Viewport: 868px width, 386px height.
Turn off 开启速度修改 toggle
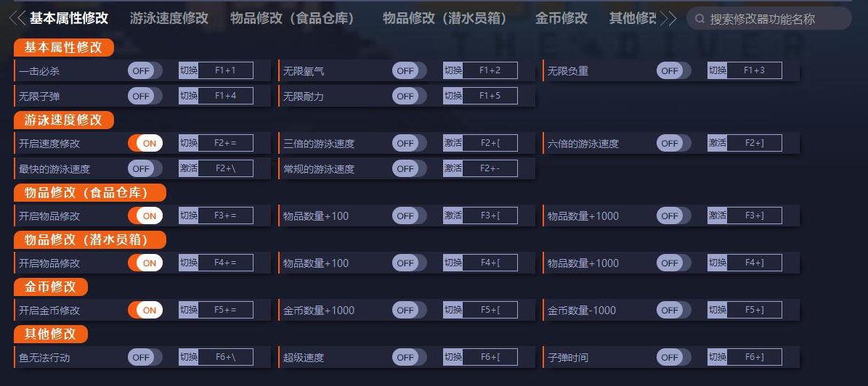145,143
